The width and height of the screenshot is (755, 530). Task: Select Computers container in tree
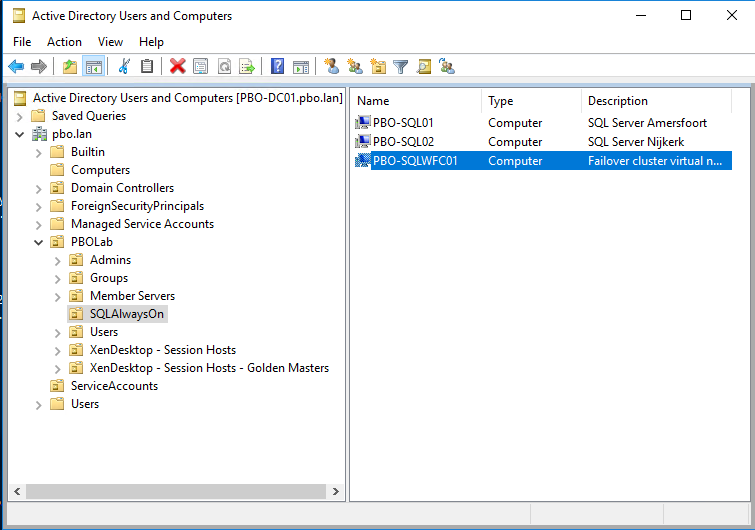(x=100, y=170)
